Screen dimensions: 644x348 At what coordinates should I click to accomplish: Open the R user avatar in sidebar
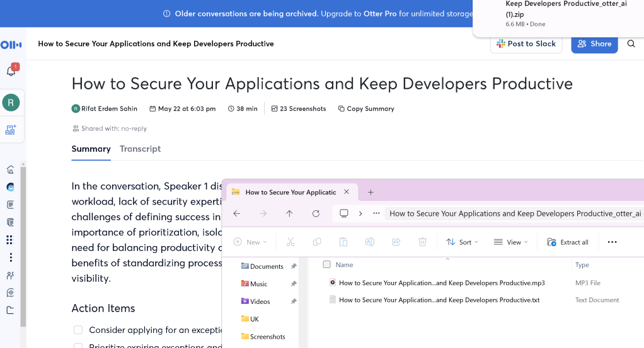pyautogui.click(x=11, y=103)
